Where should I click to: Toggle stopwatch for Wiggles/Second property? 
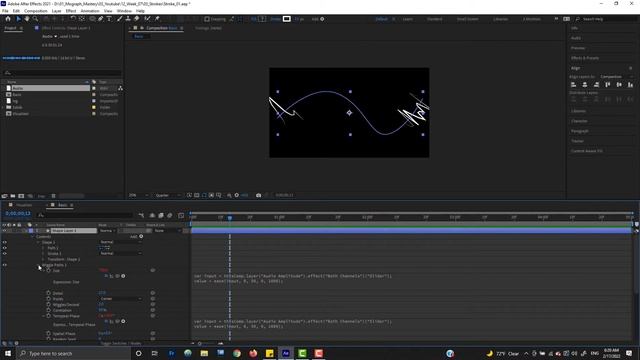coord(49,304)
